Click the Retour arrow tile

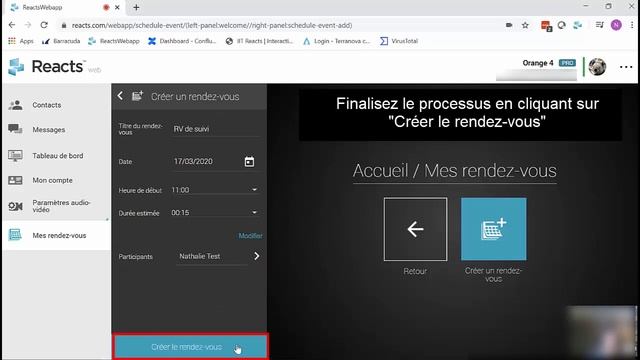pyautogui.click(x=416, y=229)
